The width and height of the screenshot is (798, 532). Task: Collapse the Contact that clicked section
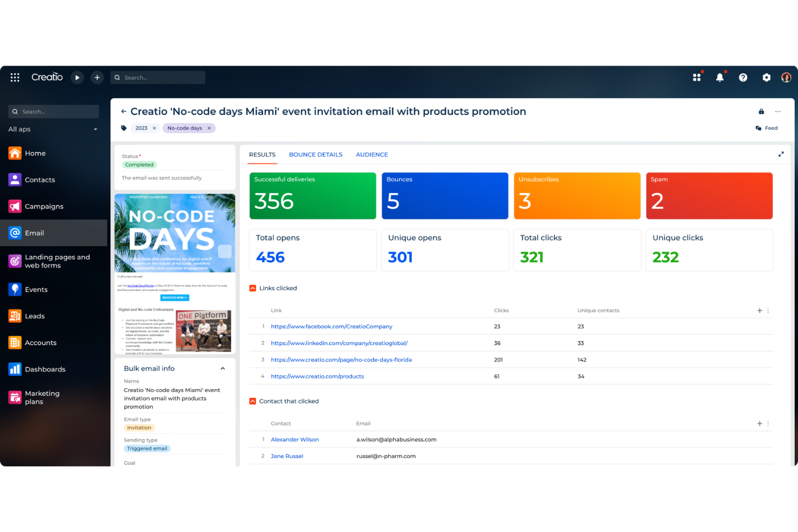pos(252,402)
